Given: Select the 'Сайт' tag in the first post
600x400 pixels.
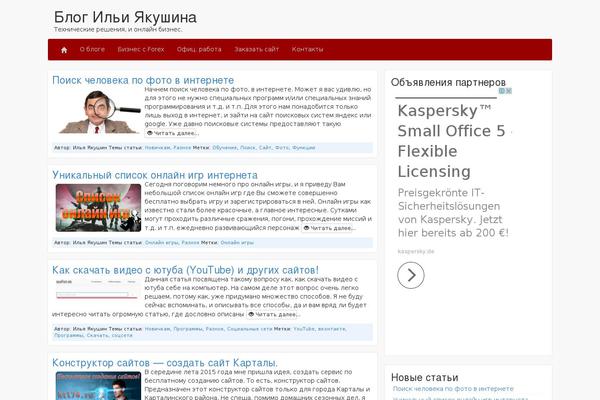Looking at the screenshot, I should tap(265, 148).
